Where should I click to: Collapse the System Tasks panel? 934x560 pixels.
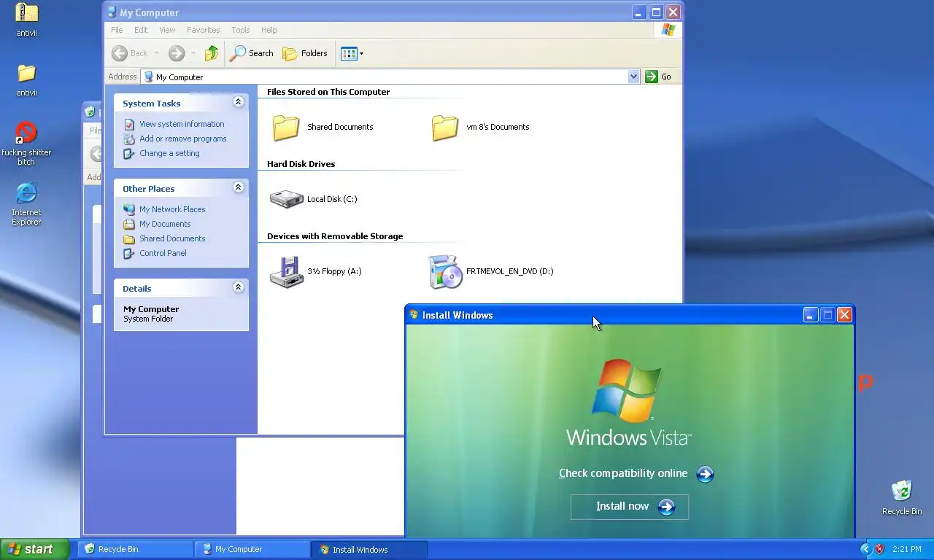[238, 102]
